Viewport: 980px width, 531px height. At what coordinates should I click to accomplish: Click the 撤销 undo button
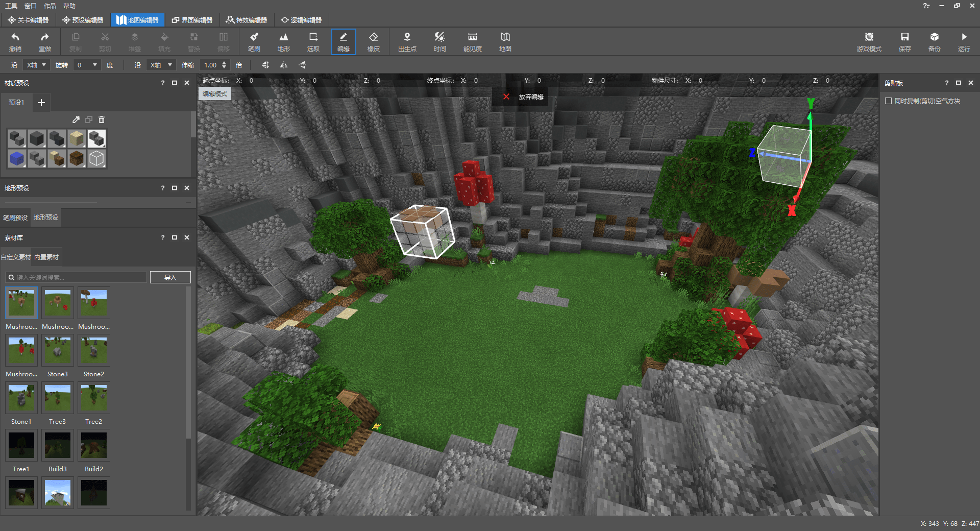[x=15, y=42]
